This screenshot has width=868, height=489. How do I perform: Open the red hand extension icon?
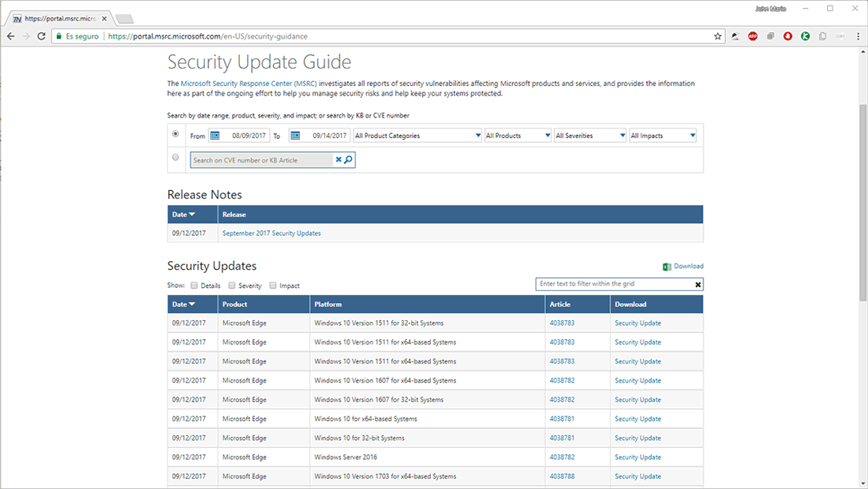[788, 36]
